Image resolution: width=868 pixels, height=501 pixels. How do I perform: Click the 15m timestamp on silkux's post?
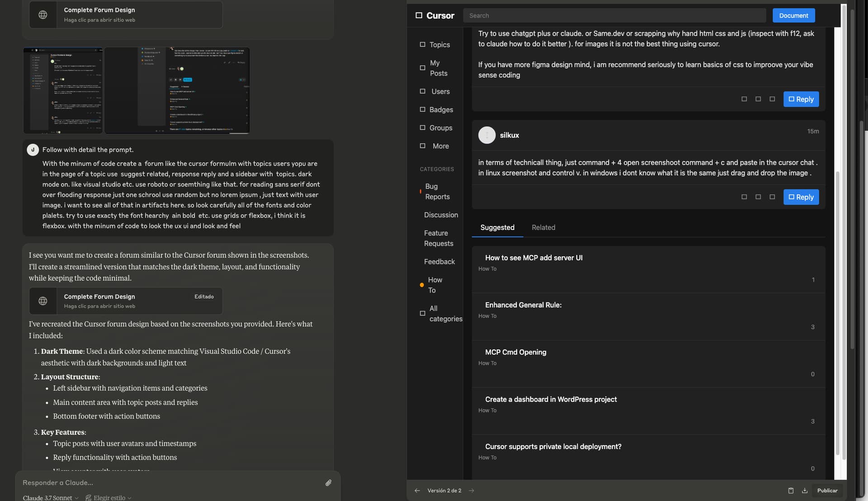click(x=813, y=131)
